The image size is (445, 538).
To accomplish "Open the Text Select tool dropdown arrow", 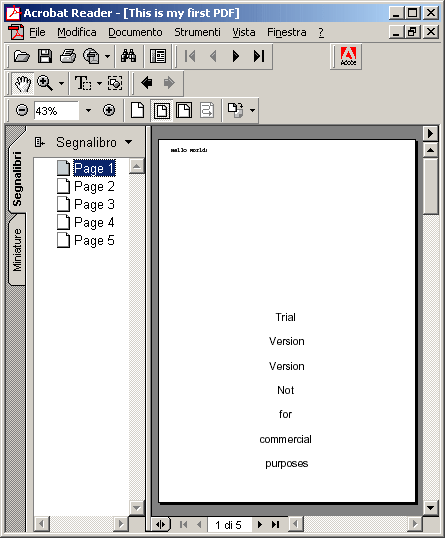I will [99, 83].
